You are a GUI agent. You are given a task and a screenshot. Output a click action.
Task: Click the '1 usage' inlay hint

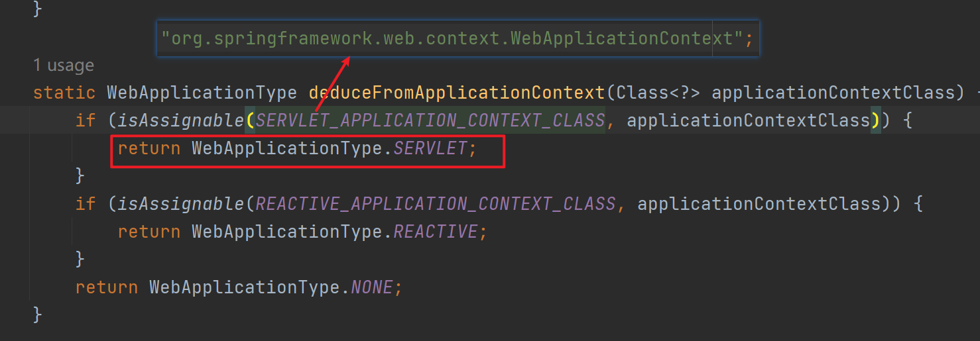[64, 66]
